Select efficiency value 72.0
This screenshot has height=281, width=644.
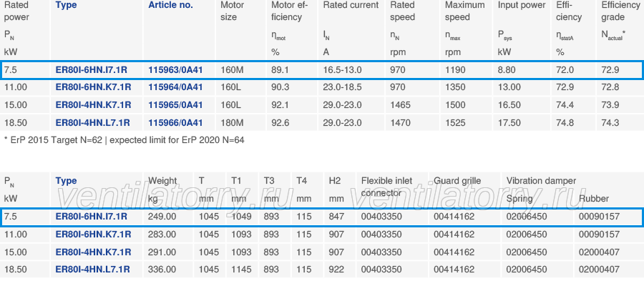(x=565, y=70)
